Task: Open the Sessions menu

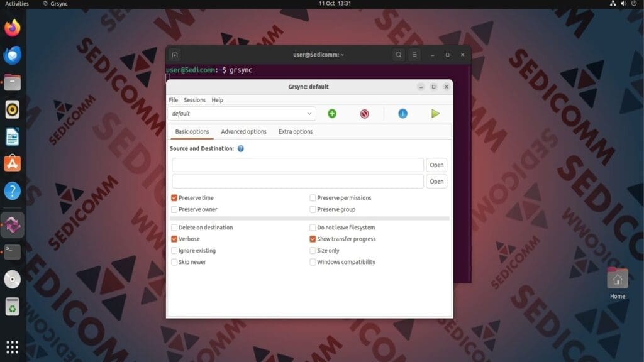Action: 195,100
